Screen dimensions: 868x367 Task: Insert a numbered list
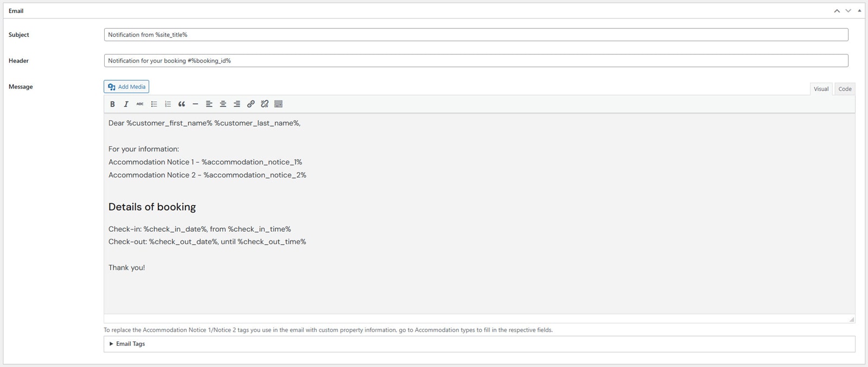(168, 104)
